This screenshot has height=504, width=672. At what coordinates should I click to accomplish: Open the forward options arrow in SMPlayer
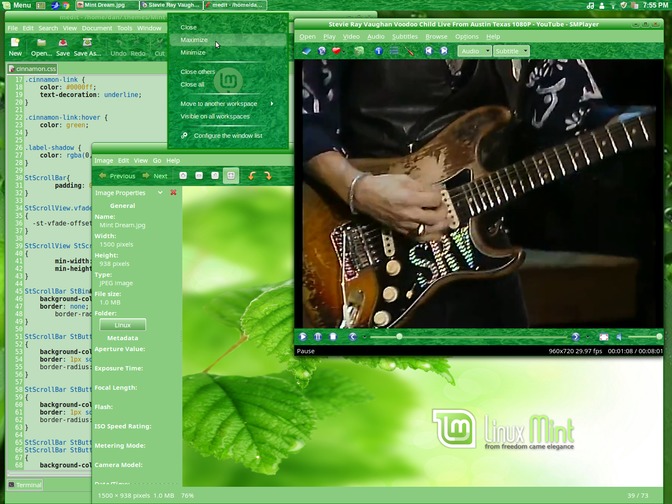coord(587,337)
